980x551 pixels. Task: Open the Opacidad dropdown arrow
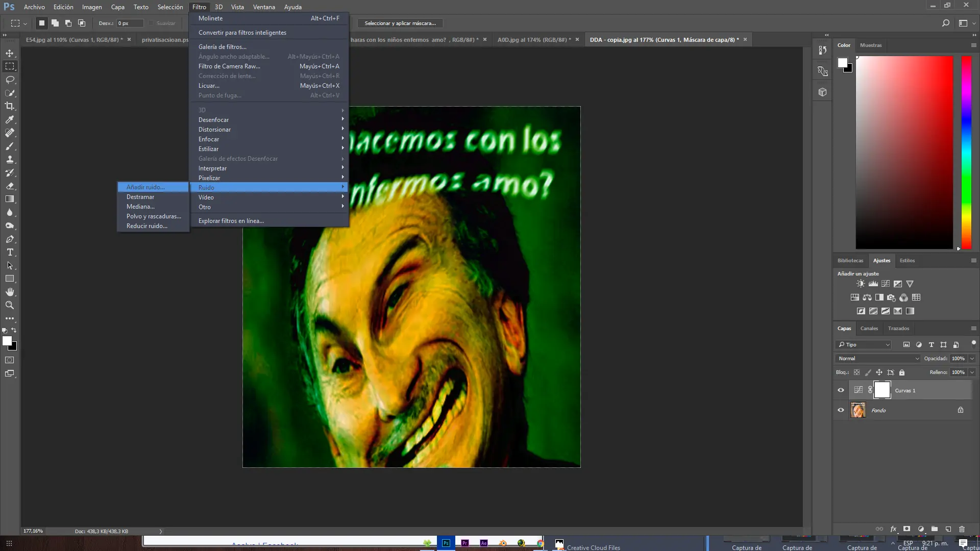click(972, 359)
